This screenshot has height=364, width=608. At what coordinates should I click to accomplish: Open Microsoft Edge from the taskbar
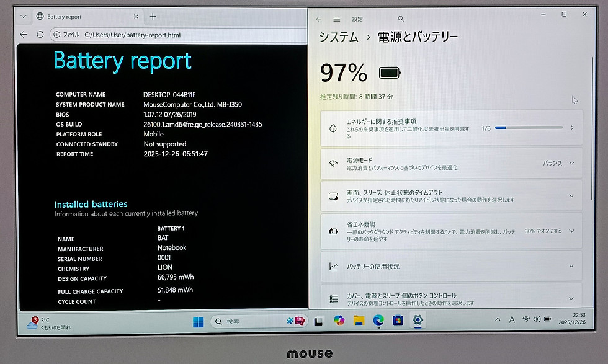tap(378, 320)
